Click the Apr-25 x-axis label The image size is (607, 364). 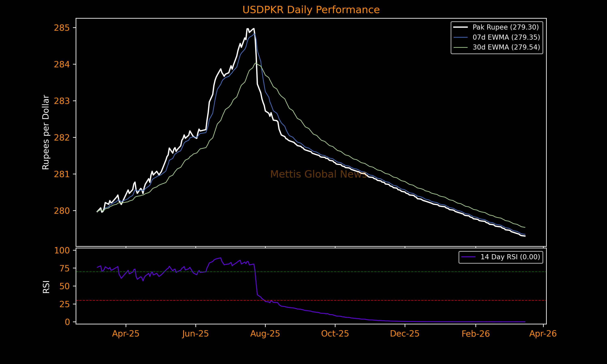(126, 334)
